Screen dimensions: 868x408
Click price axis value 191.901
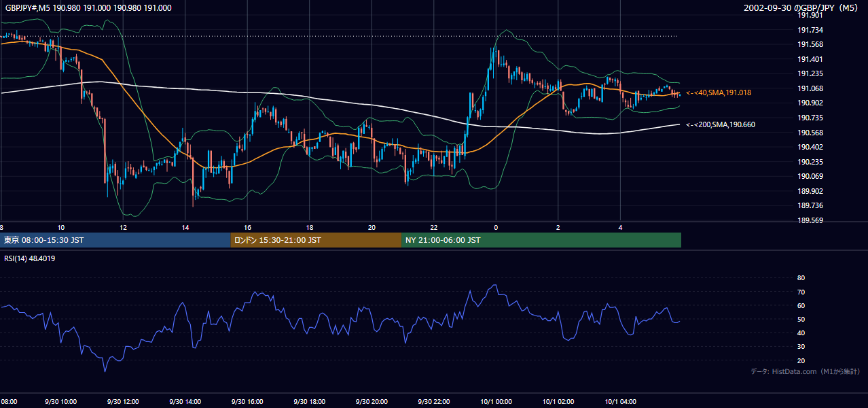[x=810, y=15]
